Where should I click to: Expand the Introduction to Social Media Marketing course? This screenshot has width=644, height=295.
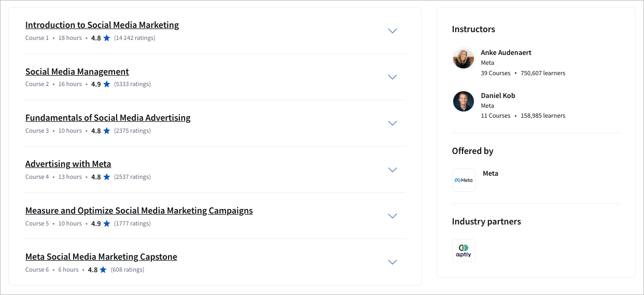(x=393, y=31)
